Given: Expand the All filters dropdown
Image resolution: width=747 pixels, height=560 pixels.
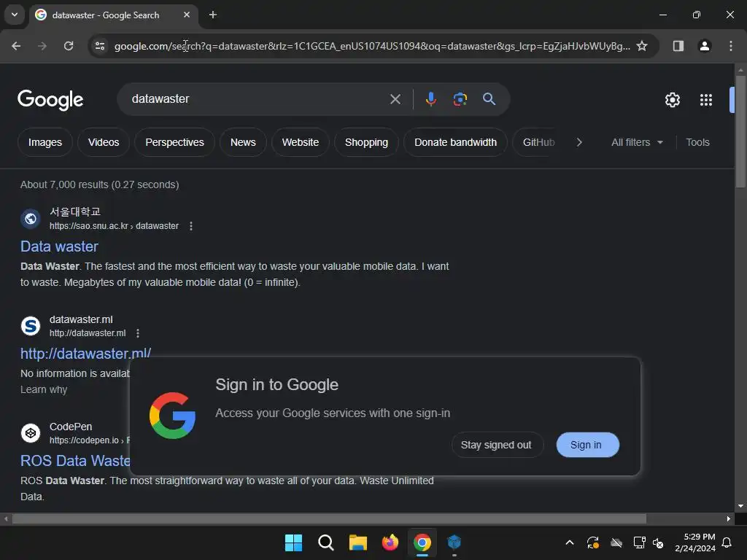Looking at the screenshot, I should tap(637, 142).
